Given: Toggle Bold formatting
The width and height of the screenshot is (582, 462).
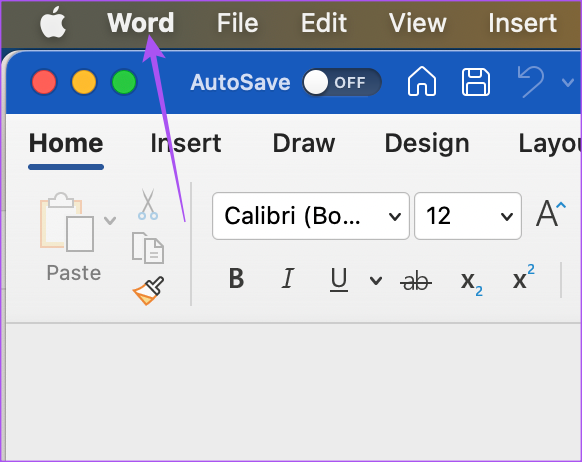Looking at the screenshot, I should point(236,278).
